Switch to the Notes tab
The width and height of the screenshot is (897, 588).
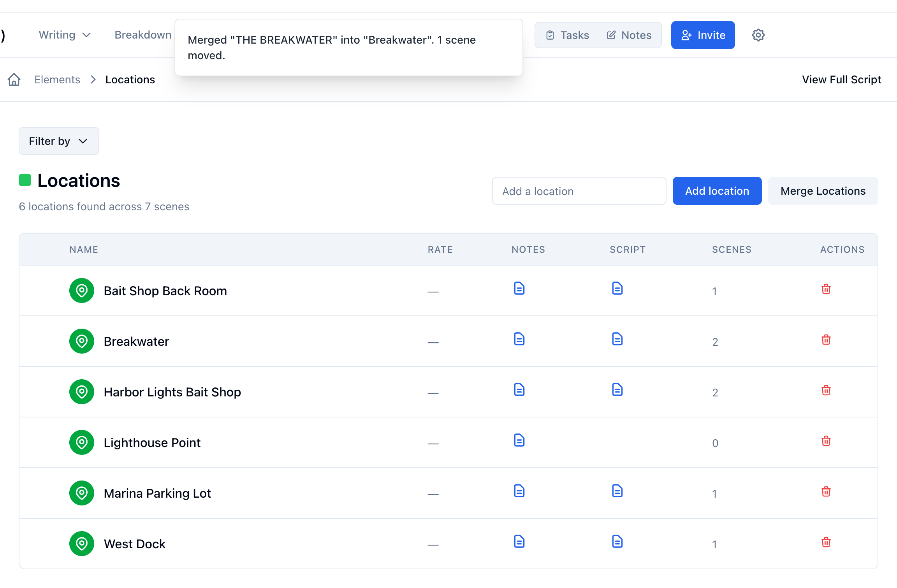[629, 35]
